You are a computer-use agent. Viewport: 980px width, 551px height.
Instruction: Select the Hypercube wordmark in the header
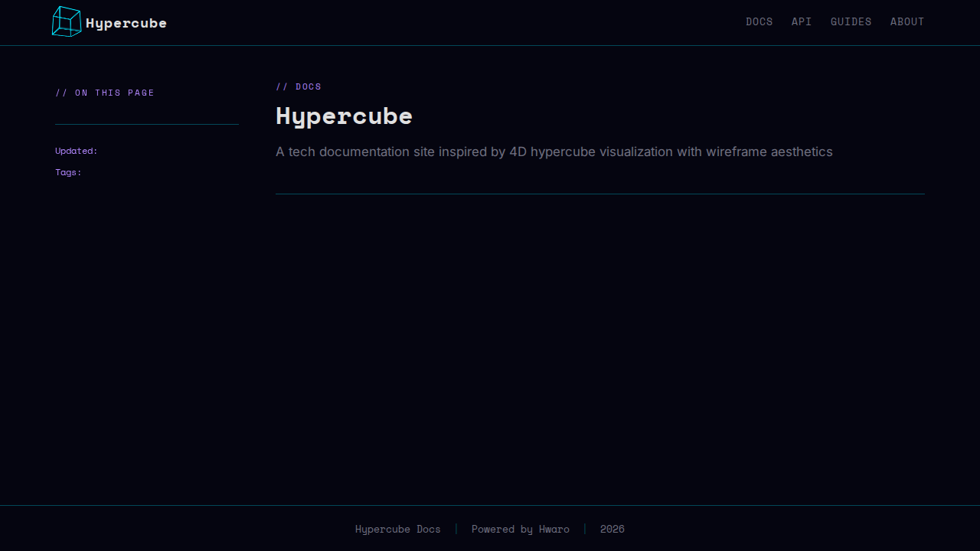coord(126,23)
